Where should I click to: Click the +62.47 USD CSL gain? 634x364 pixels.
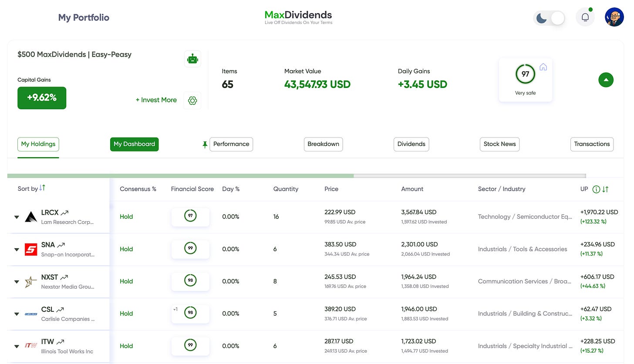click(596, 309)
